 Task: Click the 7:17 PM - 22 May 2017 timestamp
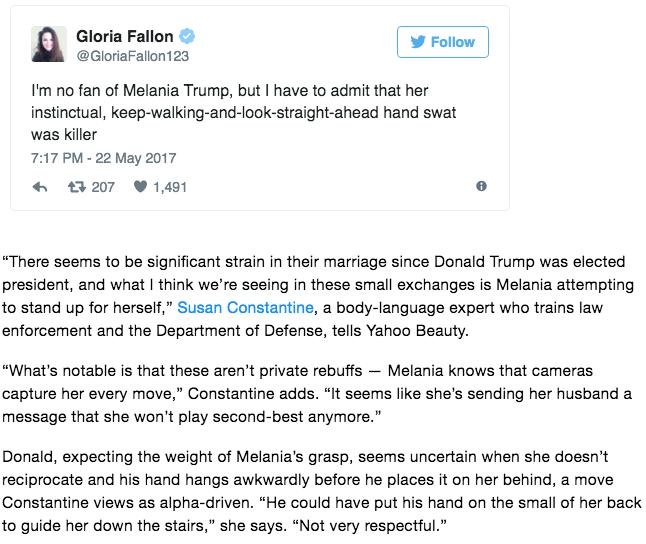(x=103, y=158)
